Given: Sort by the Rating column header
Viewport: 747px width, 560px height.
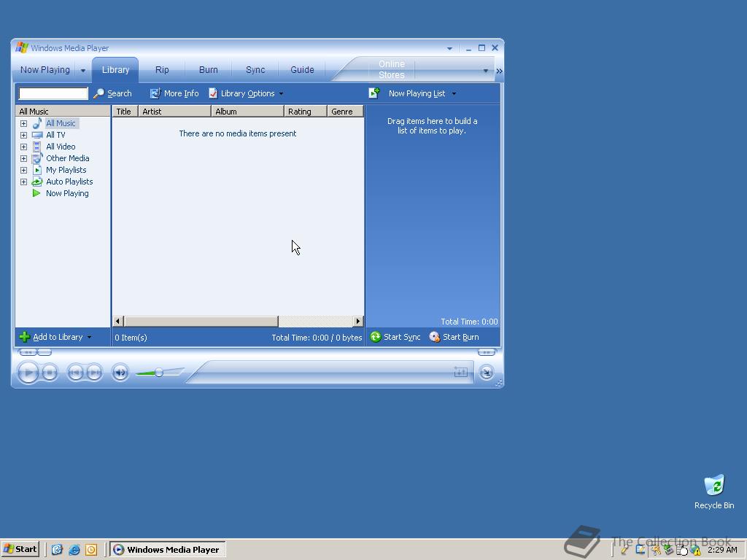Looking at the screenshot, I should click(306, 112).
